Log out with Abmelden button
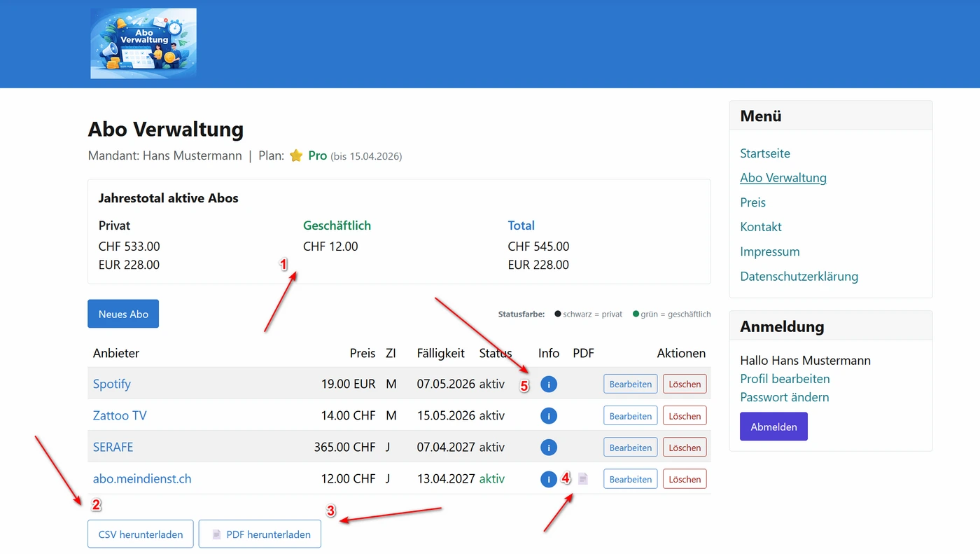This screenshot has width=980, height=554. (x=773, y=427)
